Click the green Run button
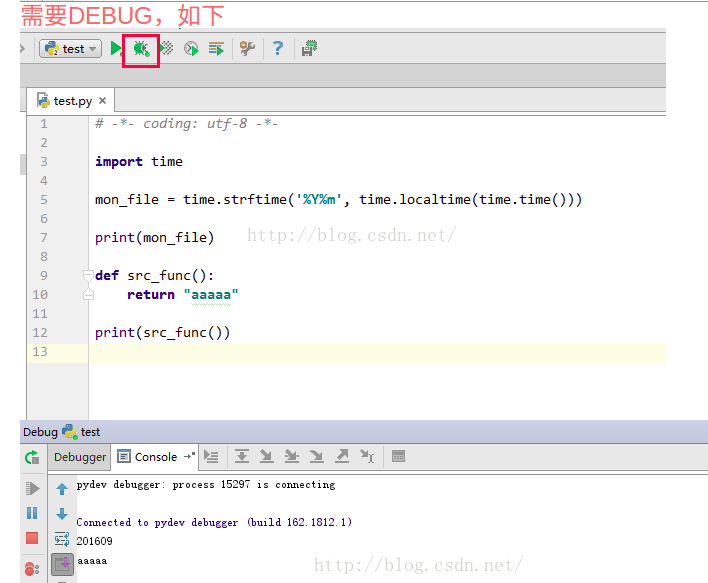This screenshot has height=583, width=708. [116, 48]
